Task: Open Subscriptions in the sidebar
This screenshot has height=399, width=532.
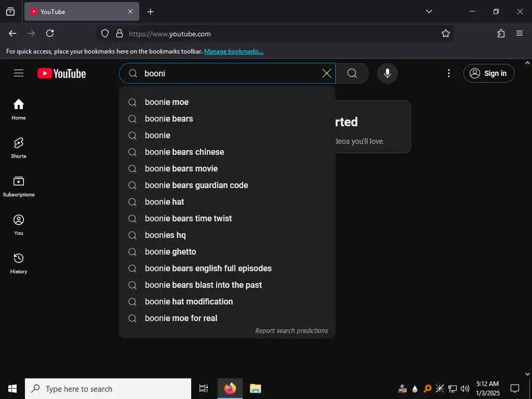Action: tap(19, 187)
